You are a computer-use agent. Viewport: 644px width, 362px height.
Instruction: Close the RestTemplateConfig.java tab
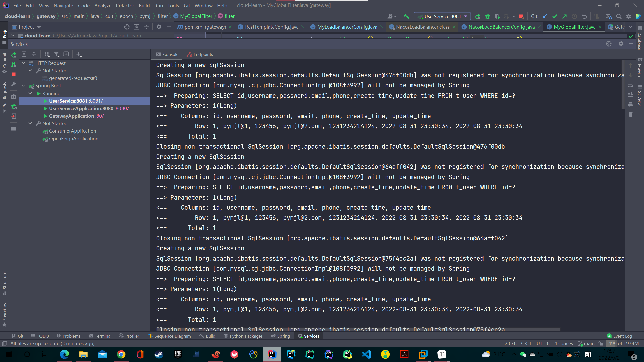303,27
